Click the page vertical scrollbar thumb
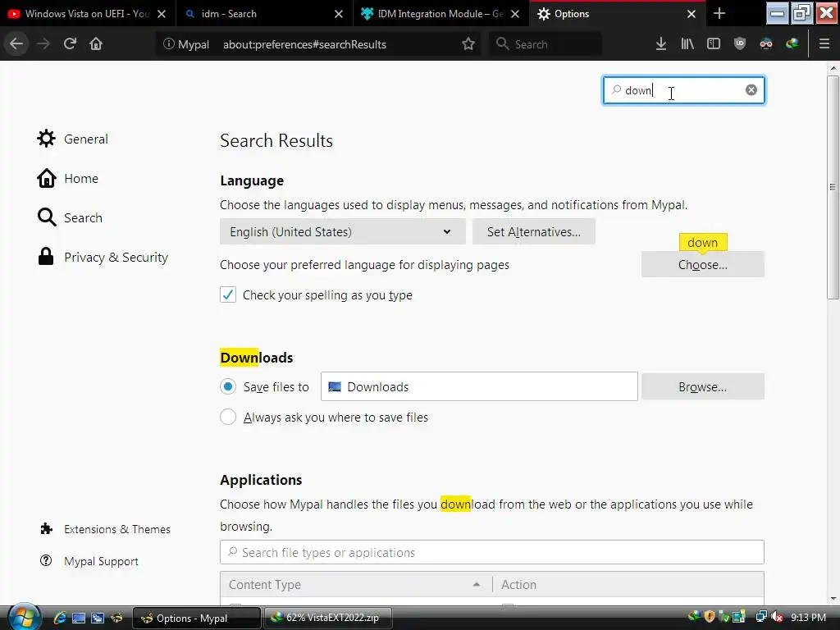The image size is (840, 630). click(x=833, y=187)
